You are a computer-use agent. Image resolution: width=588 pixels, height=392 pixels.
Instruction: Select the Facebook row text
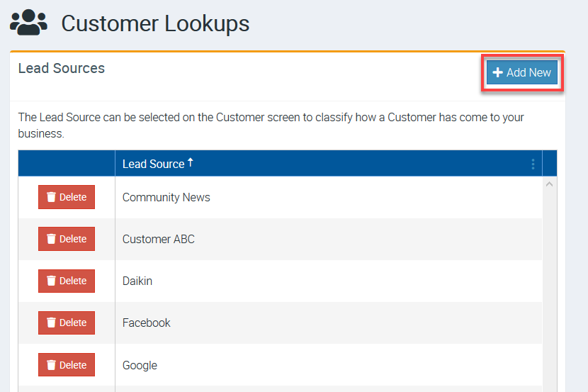coord(146,323)
